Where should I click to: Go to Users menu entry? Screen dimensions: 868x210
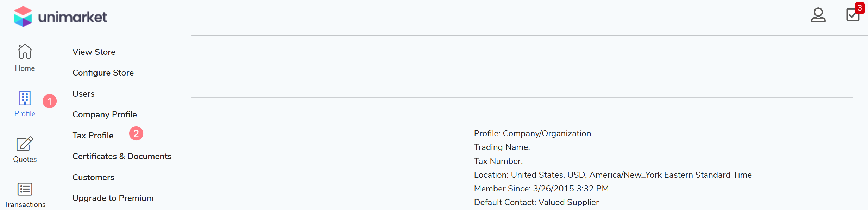[x=83, y=94]
